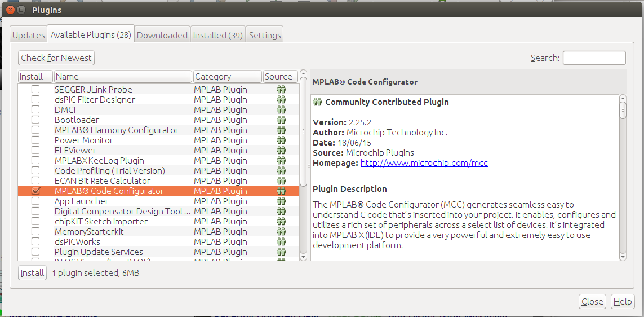Click source icon in Bootloader row
Image resolution: width=644 pixels, height=317 pixels.
click(x=281, y=120)
